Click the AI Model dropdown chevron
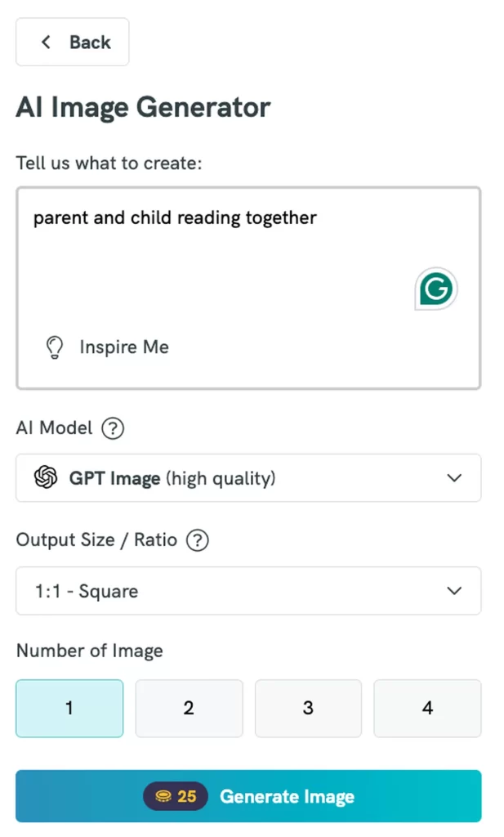 click(x=454, y=478)
